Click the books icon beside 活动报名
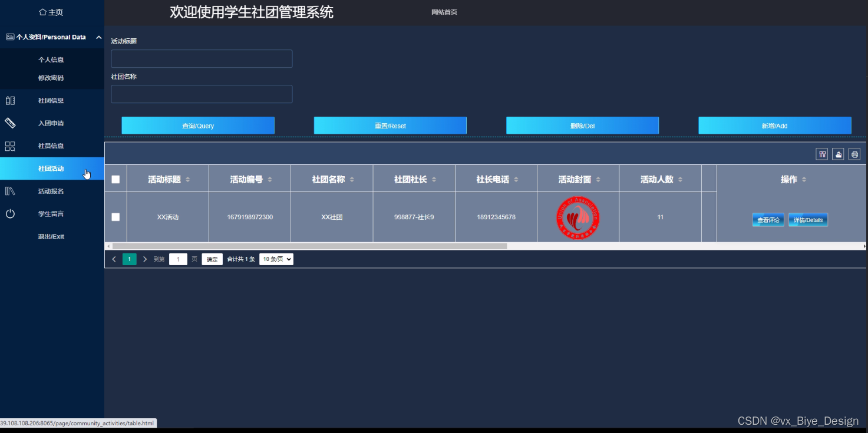The image size is (868, 433). pos(10,191)
